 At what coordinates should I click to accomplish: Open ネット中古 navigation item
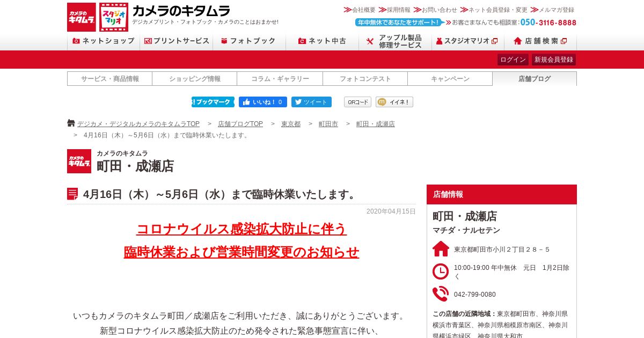(323, 41)
